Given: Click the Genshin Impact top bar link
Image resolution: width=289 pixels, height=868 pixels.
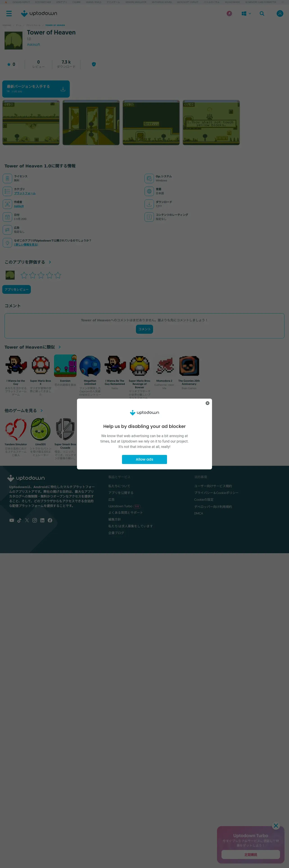Looking at the screenshot, I should [x=21, y=2].
